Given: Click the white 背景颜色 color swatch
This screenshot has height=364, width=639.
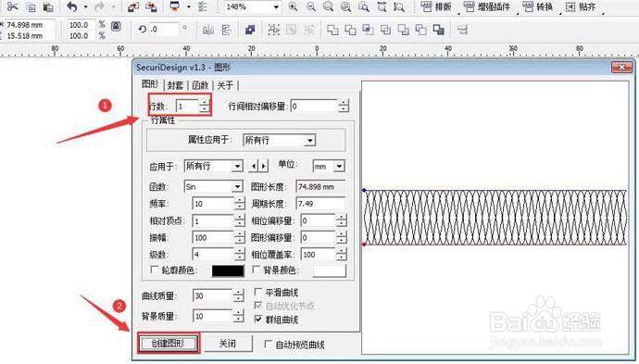Looking at the screenshot, I should (330, 270).
